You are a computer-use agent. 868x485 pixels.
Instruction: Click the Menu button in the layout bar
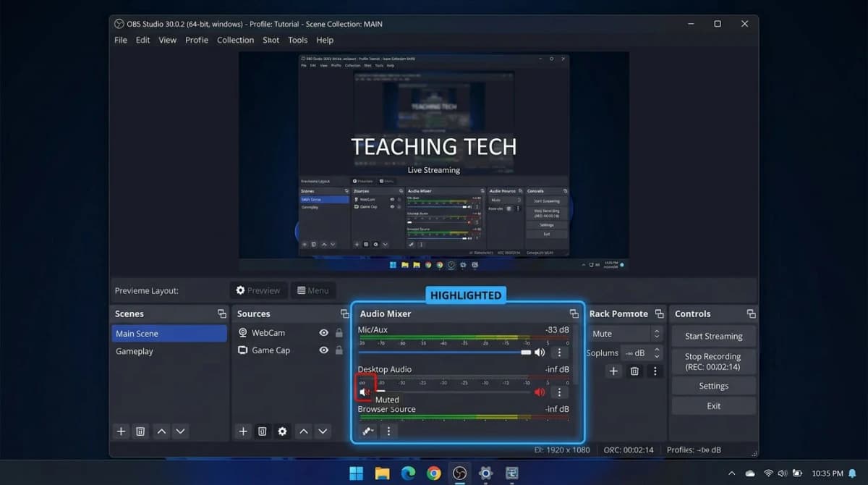coord(314,290)
